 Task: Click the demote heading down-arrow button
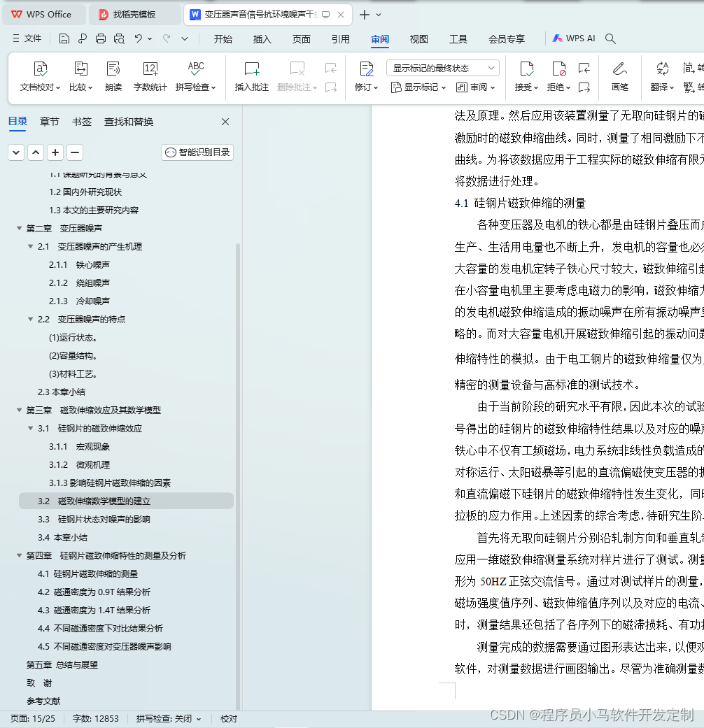pos(16,152)
